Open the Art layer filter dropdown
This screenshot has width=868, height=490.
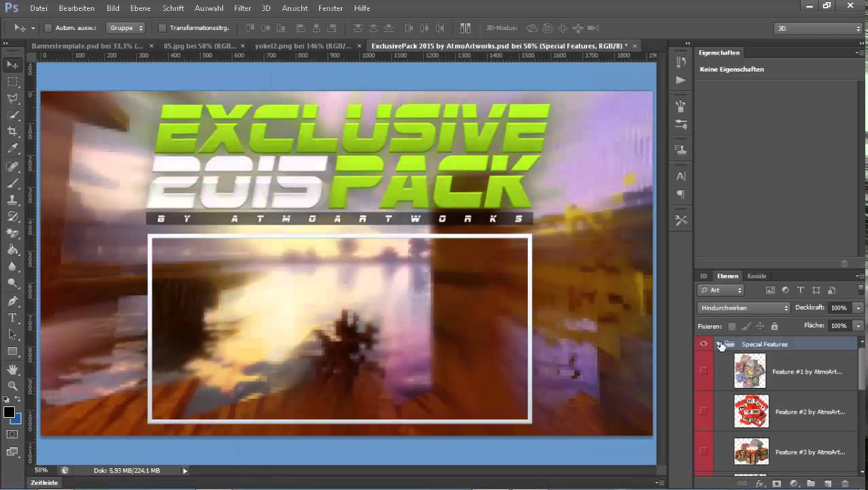tap(720, 290)
